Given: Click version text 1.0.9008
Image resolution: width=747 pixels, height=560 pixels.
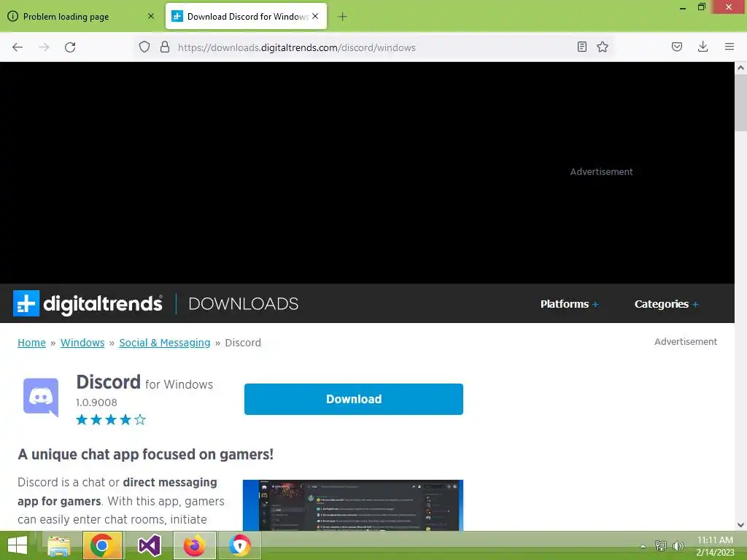Looking at the screenshot, I should 97,402.
